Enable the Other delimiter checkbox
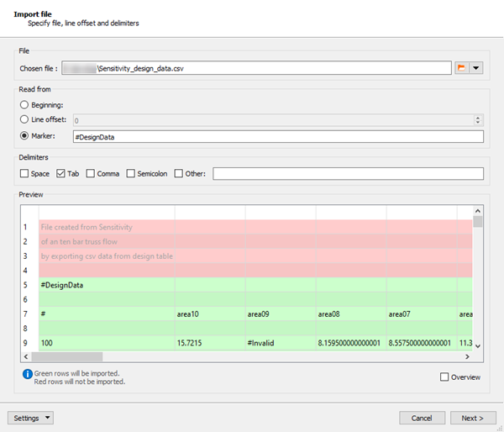The image size is (504, 432). pos(178,174)
